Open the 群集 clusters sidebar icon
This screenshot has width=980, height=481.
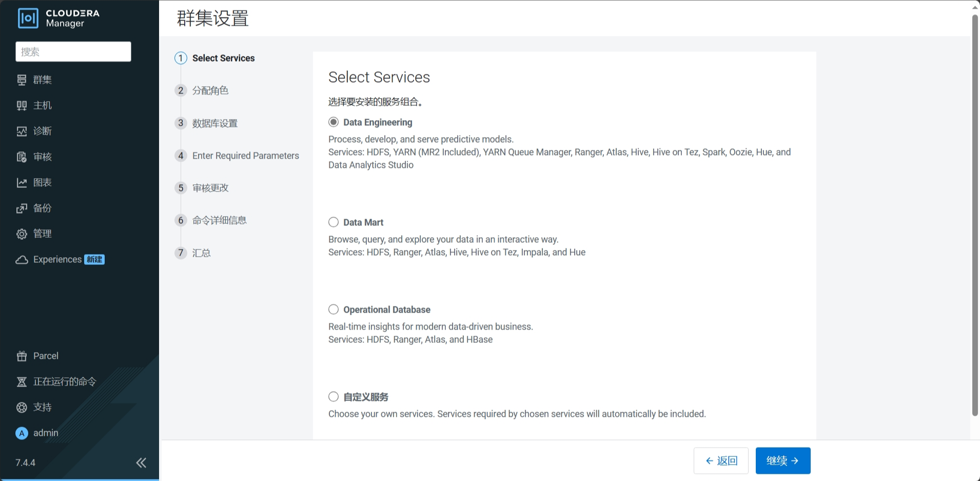22,80
